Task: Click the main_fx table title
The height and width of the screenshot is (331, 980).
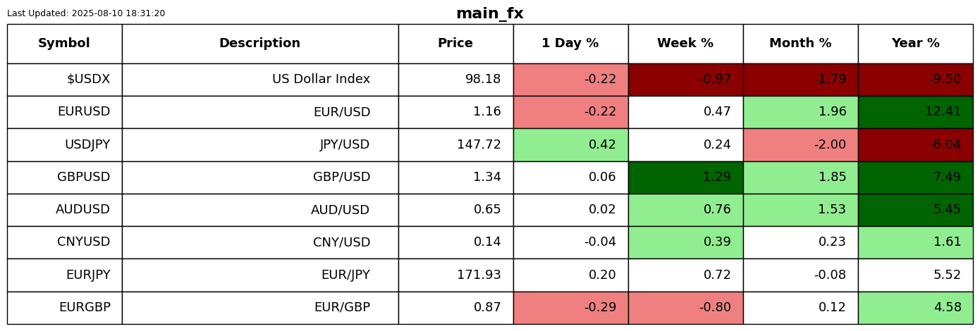Action: (489, 14)
